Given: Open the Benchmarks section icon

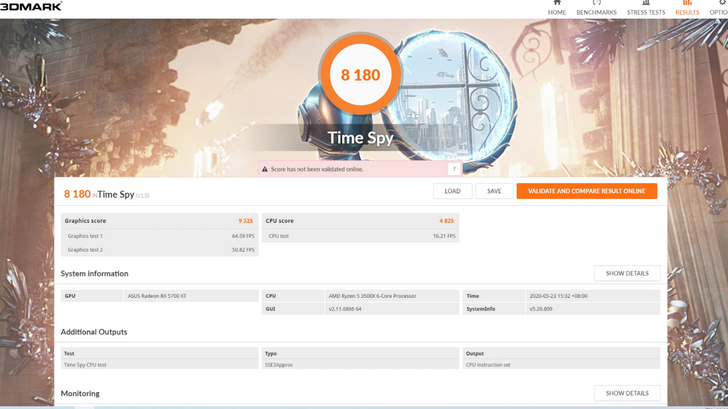Looking at the screenshot, I should (x=596, y=3).
